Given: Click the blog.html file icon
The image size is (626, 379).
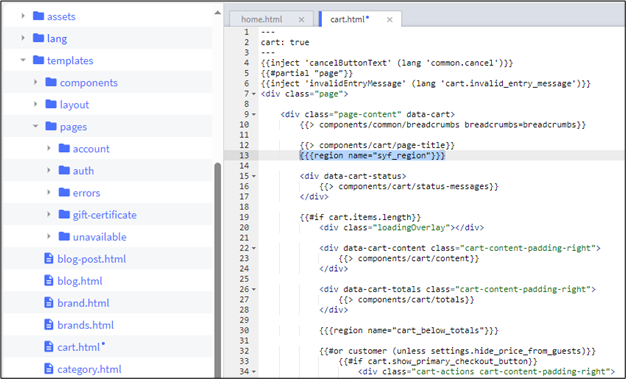Looking at the screenshot, I should [49, 280].
